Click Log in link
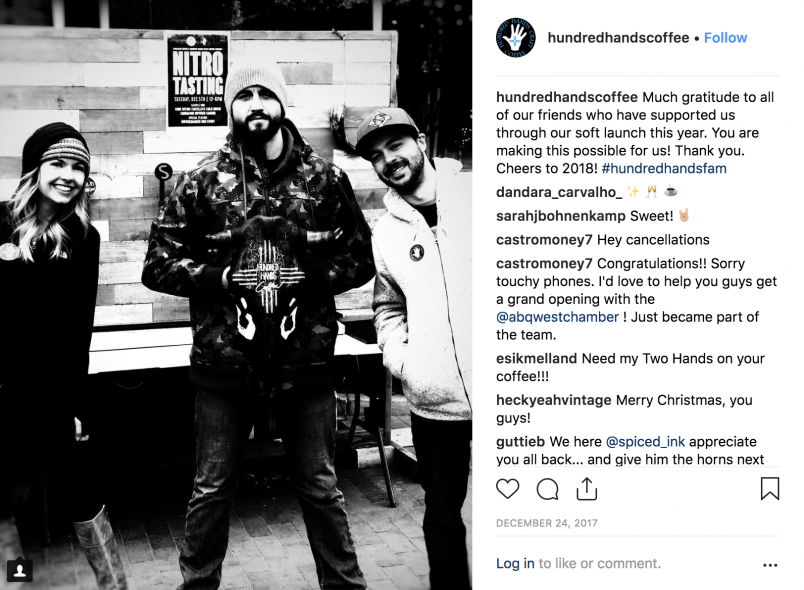Image resolution: width=804 pixels, height=590 pixels. pyautogui.click(x=515, y=563)
